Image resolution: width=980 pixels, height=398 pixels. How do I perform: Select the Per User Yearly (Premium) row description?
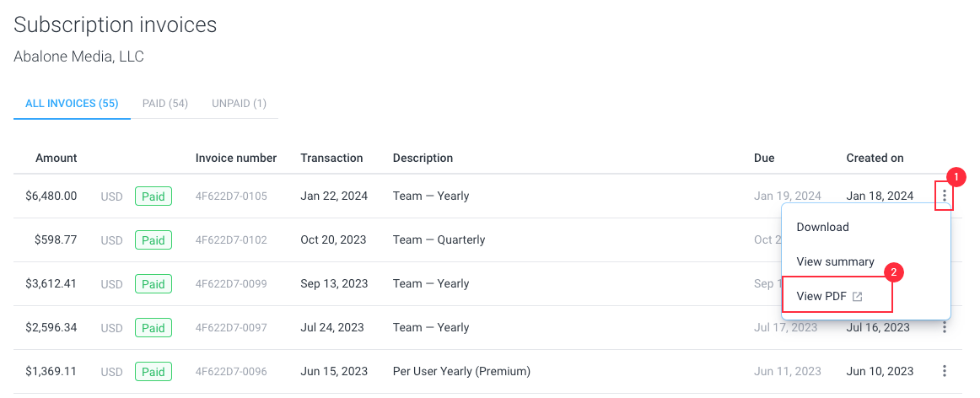pos(461,371)
